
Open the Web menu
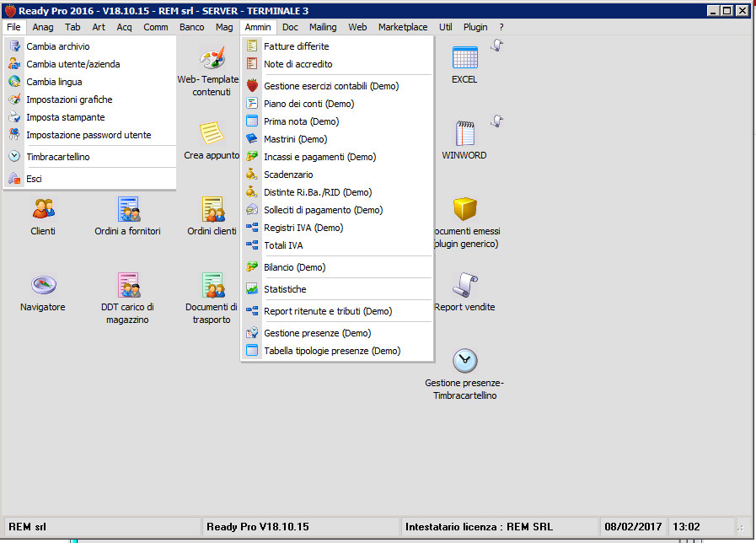(357, 27)
